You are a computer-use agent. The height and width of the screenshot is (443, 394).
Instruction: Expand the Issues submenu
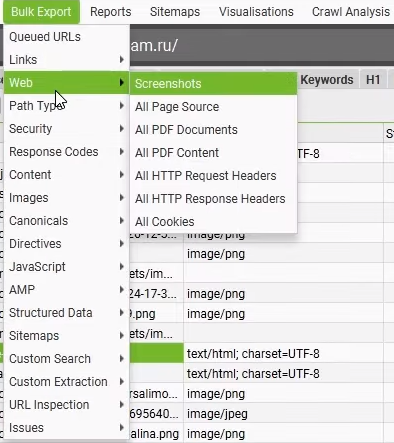click(66, 428)
